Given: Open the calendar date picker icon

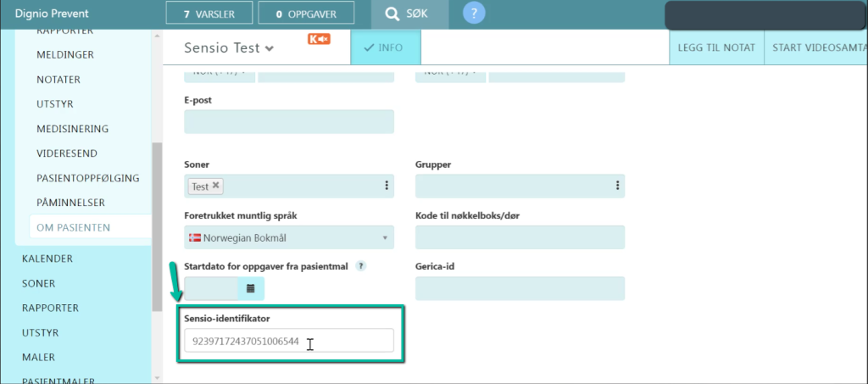Looking at the screenshot, I should coord(251,288).
